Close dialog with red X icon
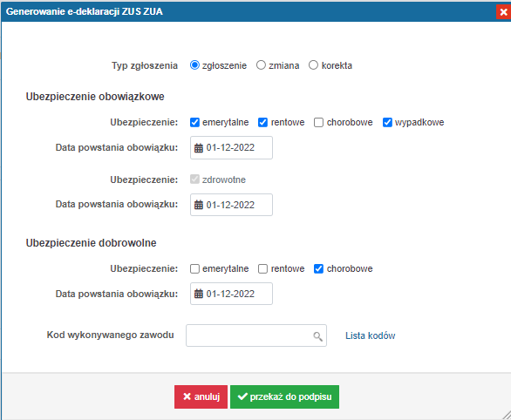Viewport: 511px width, 420px height. coord(503,12)
